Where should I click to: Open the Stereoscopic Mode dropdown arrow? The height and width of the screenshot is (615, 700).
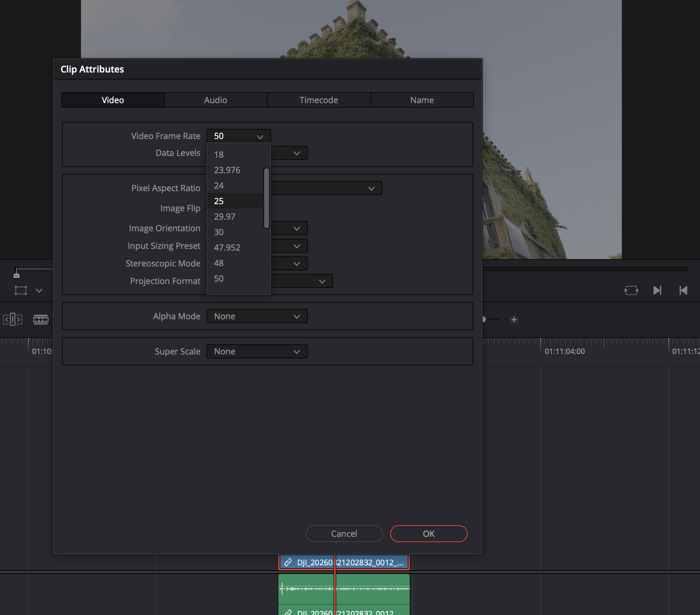pyautogui.click(x=297, y=264)
